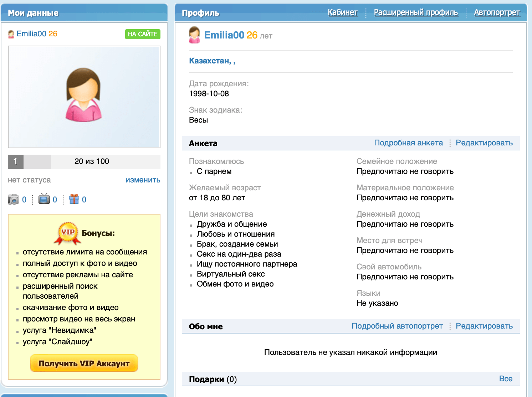Click the gift box icon
Image resolution: width=532 pixels, height=397 pixels.
(74, 199)
